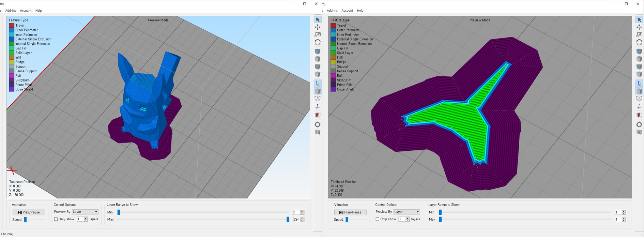644x237 pixels.
Task: Click Play/Pause animation button in left window
Action: coord(29,212)
